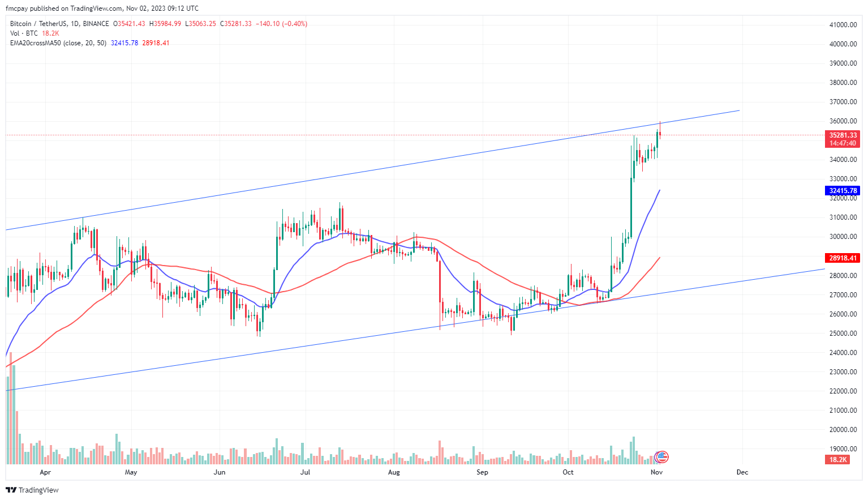
Task: Click the Dec label on time axis
Action: (742, 472)
